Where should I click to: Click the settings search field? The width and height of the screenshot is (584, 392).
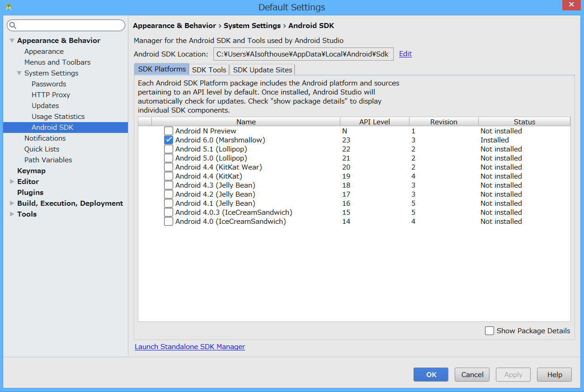click(66, 25)
